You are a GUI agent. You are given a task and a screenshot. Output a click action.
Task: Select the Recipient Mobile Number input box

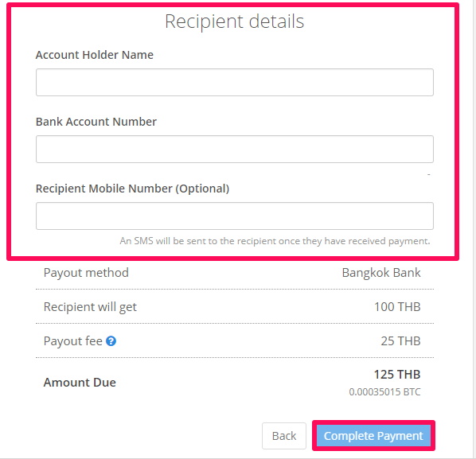point(235,216)
